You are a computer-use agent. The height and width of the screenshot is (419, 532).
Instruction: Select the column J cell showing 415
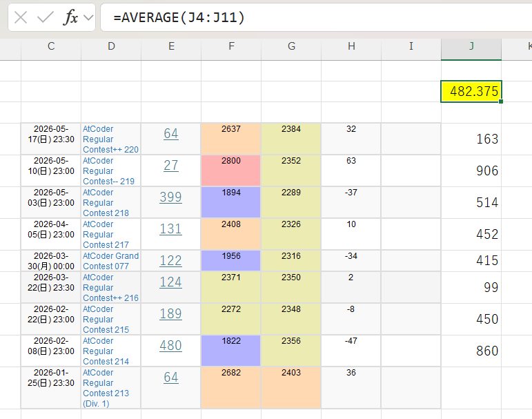coord(471,261)
